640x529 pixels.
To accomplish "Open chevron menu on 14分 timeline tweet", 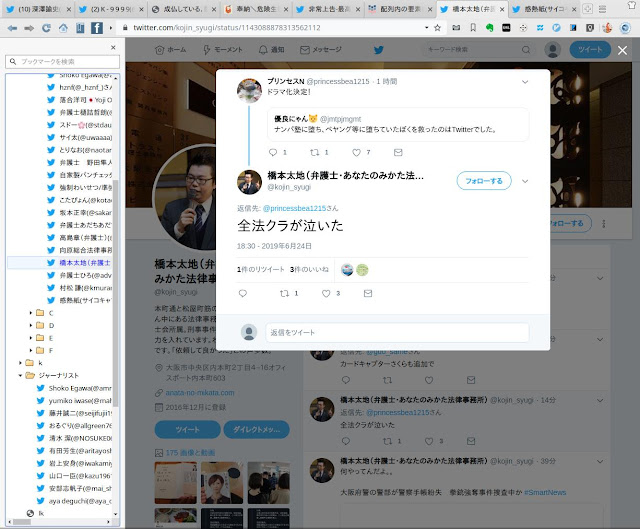I will 600,400.
